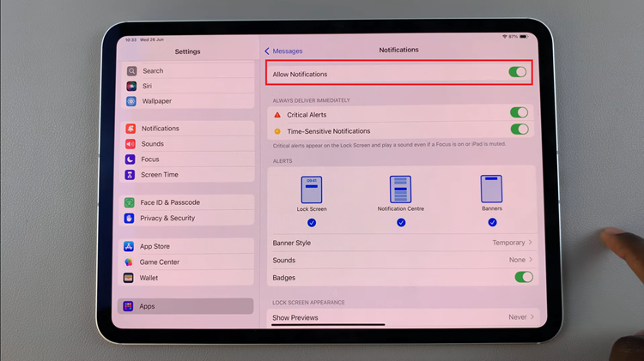Go back using Messages chevron arrow
The width and height of the screenshot is (644, 361).
(x=267, y=51)
